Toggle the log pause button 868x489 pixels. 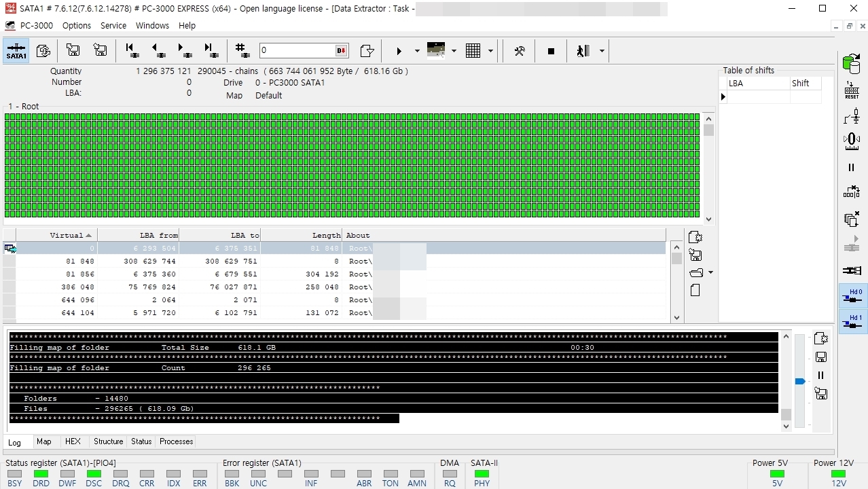coord(820,376)
